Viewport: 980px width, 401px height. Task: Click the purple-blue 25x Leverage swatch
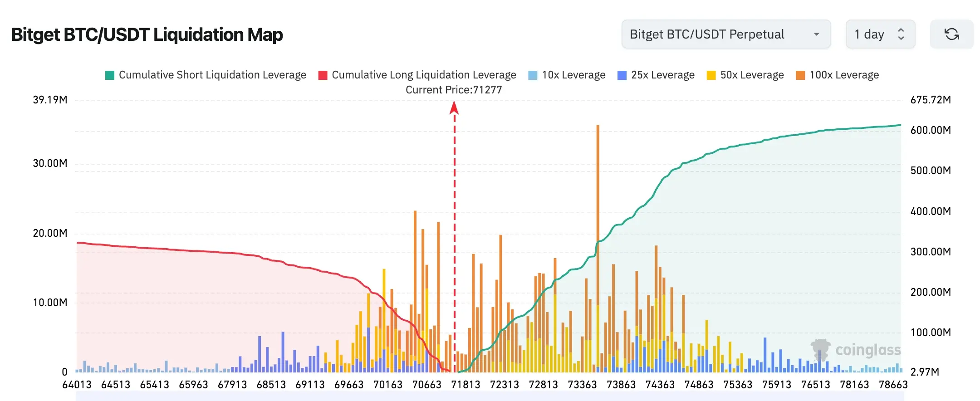622,75
